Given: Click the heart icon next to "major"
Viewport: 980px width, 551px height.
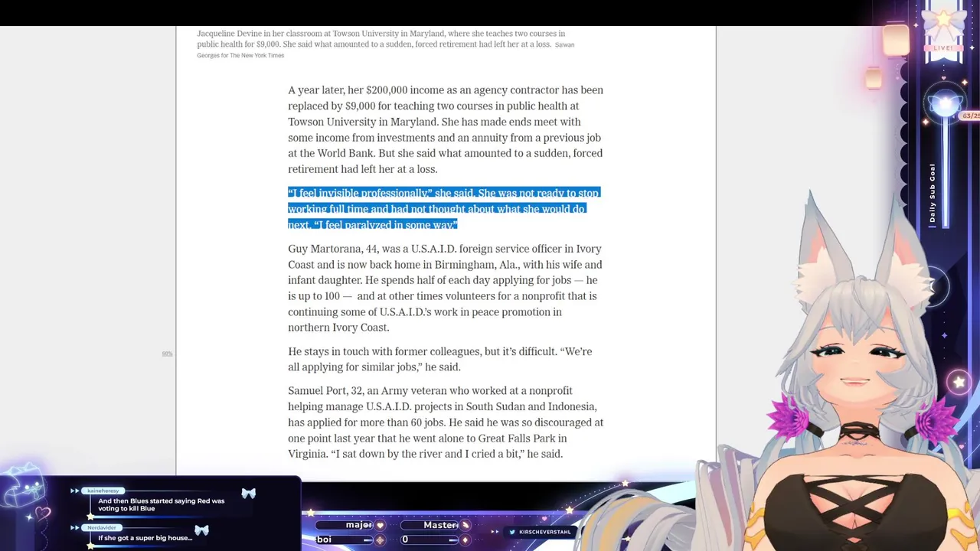Looking at the screenshot, I should tap(381, 526).
